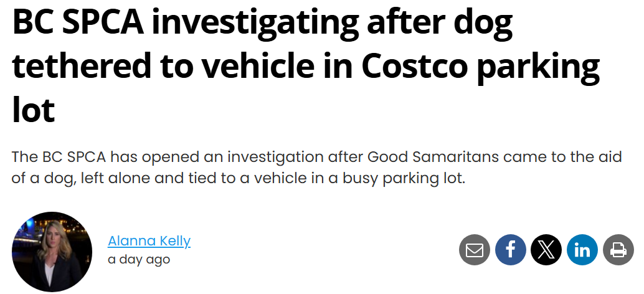Click the blue 'in' circle icon

pyautogui.click(x=582, y=250)
